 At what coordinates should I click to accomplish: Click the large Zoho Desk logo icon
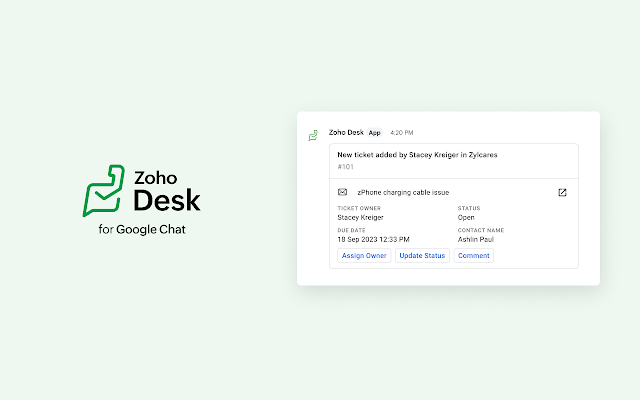click(104, 191)
